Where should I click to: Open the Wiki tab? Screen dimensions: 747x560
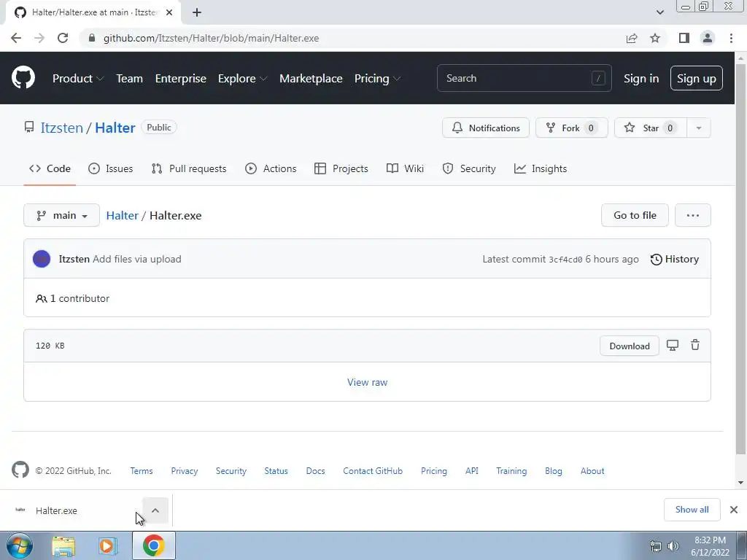pyautogui.click(x=405, y=168)
